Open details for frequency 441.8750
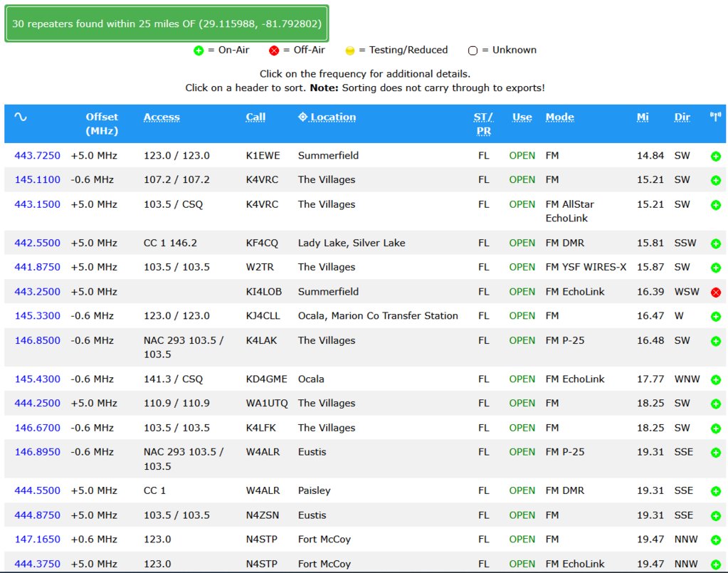 [x=37, y=267]
